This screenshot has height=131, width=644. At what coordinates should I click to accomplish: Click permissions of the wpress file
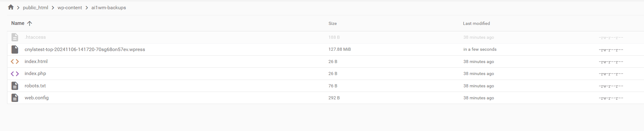[611, 50]
